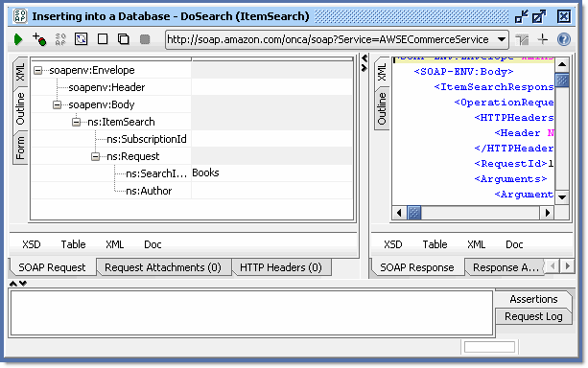Open Table inspector under request
Viewport: 588px width, 368px height.
pos(73,244)
